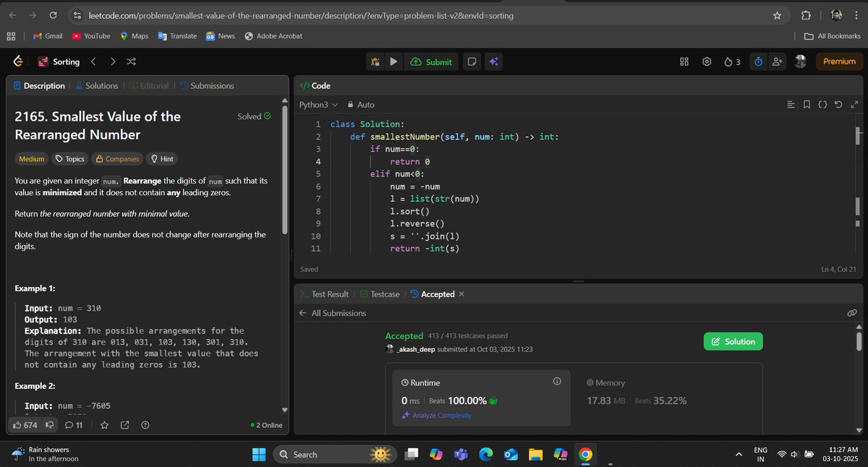Viewport: 868px width, 467px height.
Task: Show runtime info icon
Action: pos(556,381)
